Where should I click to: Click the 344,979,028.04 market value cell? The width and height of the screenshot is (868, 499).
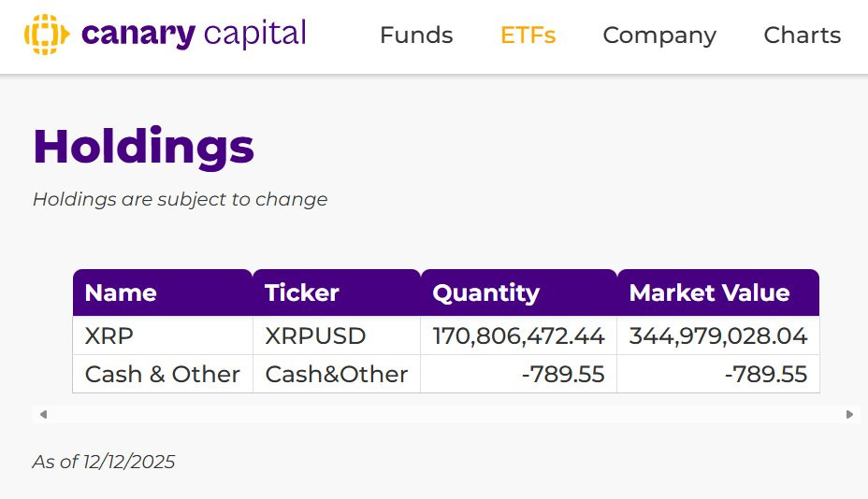[x=717, y=336]
